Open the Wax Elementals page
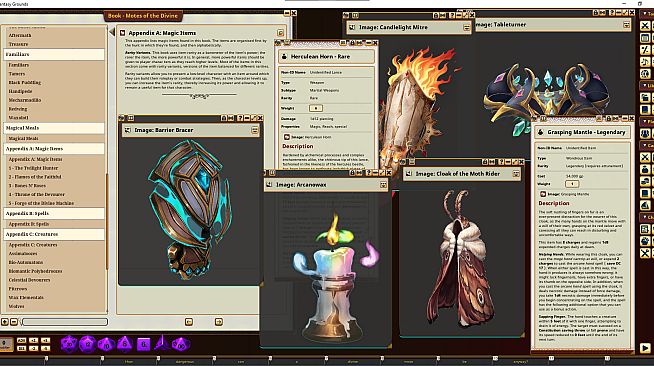 pyautogui.click(x=26, y=297)
